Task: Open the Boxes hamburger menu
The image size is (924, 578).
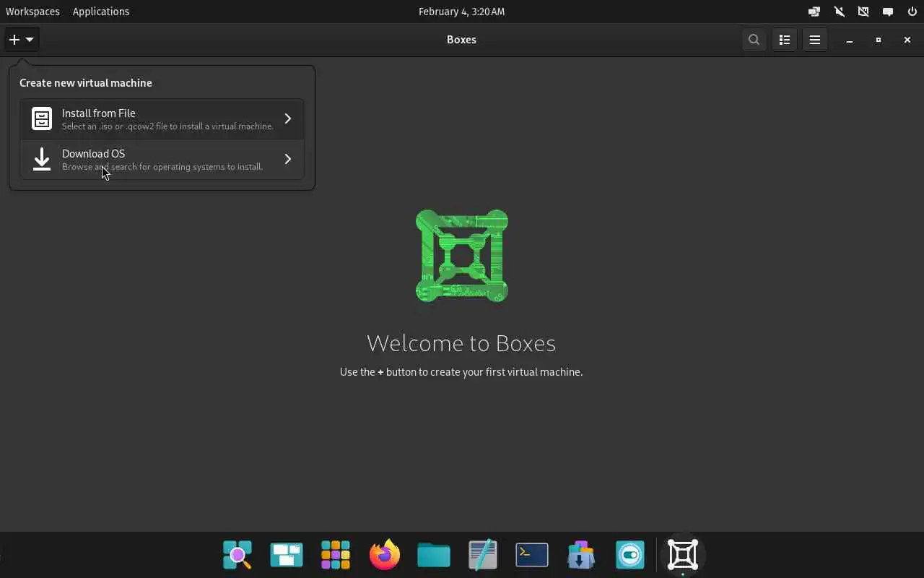Action: click(815, 40)
